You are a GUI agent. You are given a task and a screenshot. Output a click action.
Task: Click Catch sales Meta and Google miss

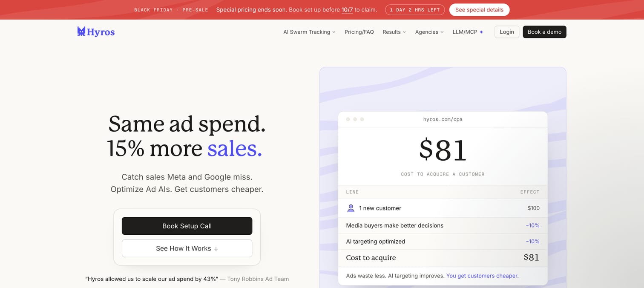tap(187, 177)
